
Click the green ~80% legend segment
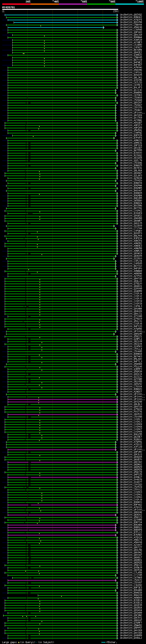pos(101,4)
